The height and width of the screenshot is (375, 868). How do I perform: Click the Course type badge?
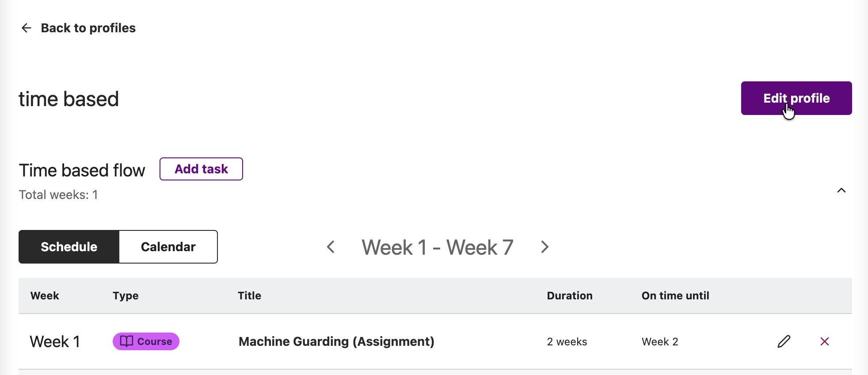(146, 341)
